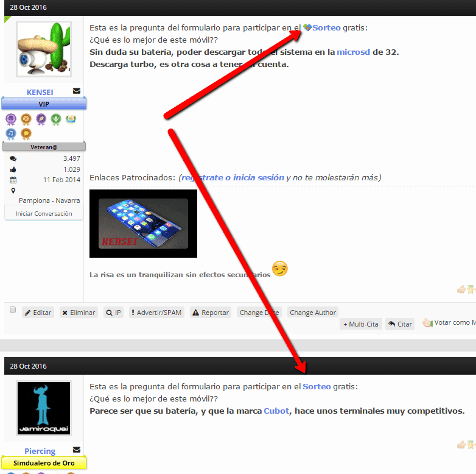Screen dimensions: 476x474
Task: Click the calendar join date icon
Action: click(13, 180)
